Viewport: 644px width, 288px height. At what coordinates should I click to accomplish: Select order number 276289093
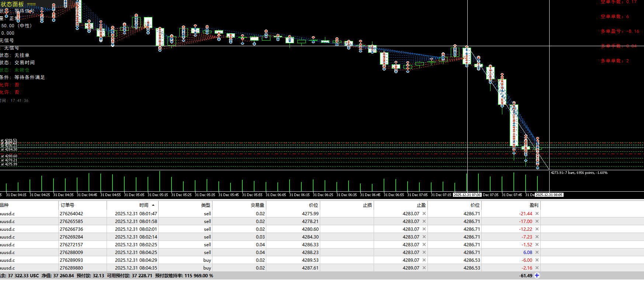pyautogui.click(x=71, y=260)
